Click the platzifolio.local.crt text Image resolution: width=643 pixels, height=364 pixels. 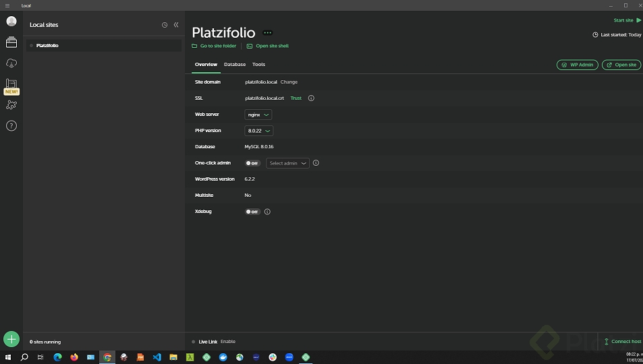point(264,98)
